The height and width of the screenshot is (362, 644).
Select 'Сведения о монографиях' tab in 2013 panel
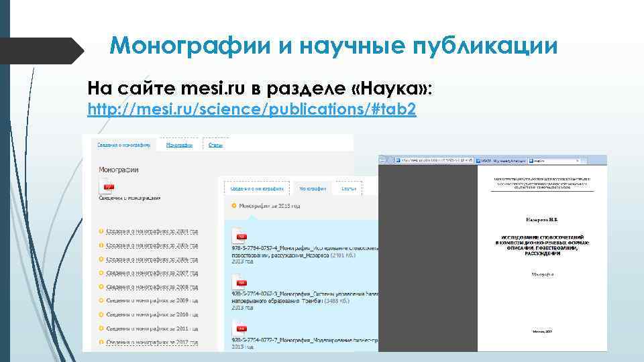coord(257,189)
